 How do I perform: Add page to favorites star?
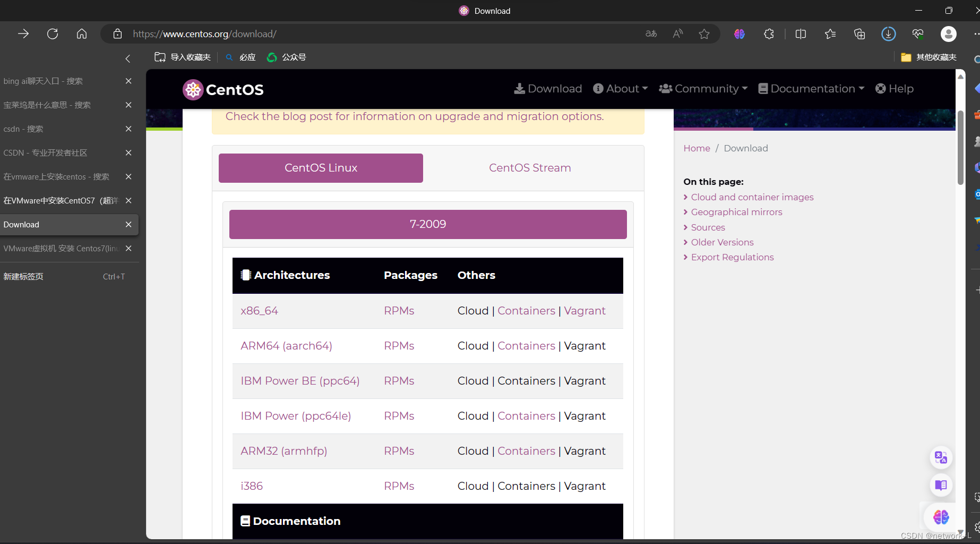704,34
